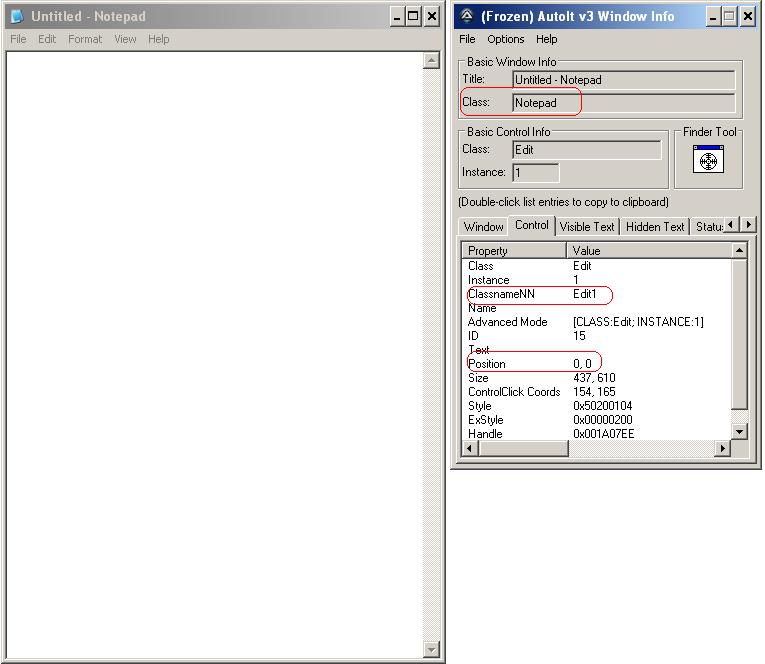Click the Property column header

[x=514, y=251]
